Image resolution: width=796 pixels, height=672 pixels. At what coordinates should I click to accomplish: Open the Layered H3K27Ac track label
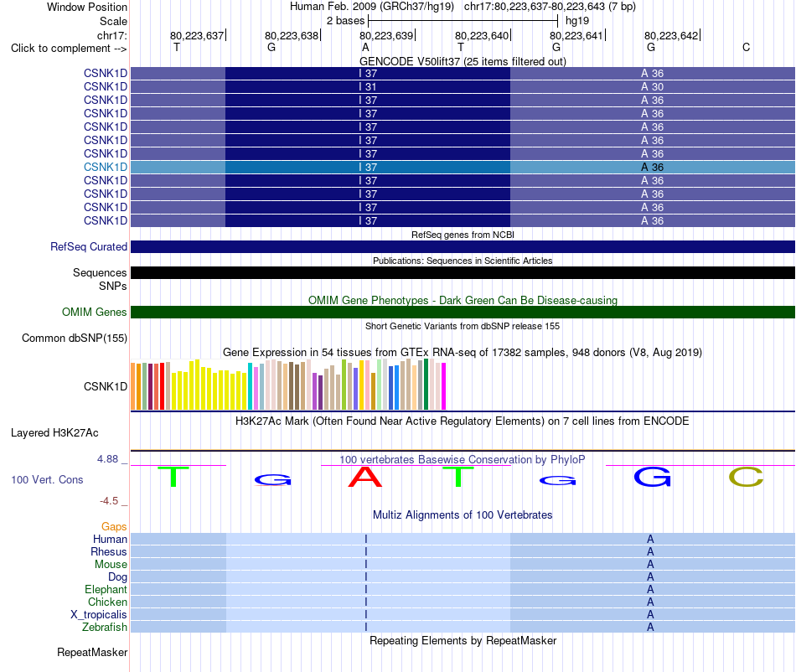click(54, 433)
